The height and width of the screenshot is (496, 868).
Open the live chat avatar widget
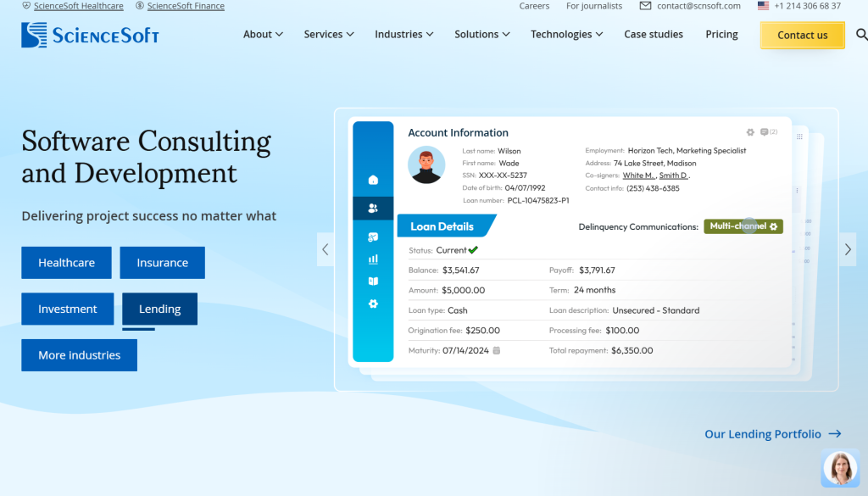click(x=839, y=468)
